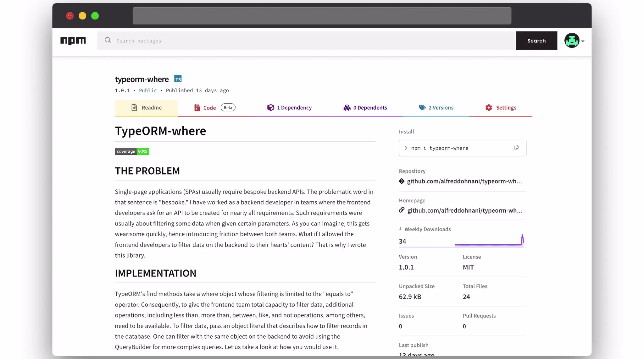Click the coverage 90% badge
The width and height of the screenshot is (644, 359).
[132, 151]
